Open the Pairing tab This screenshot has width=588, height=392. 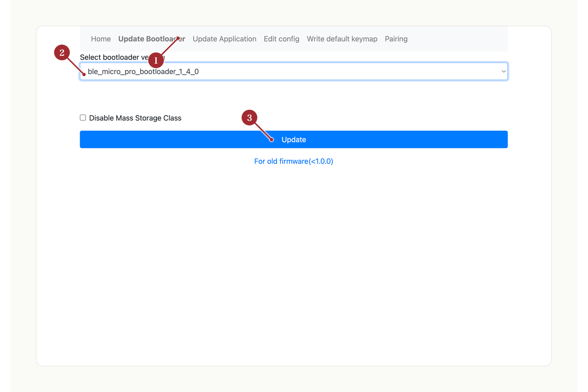click(x=396, y=39)
